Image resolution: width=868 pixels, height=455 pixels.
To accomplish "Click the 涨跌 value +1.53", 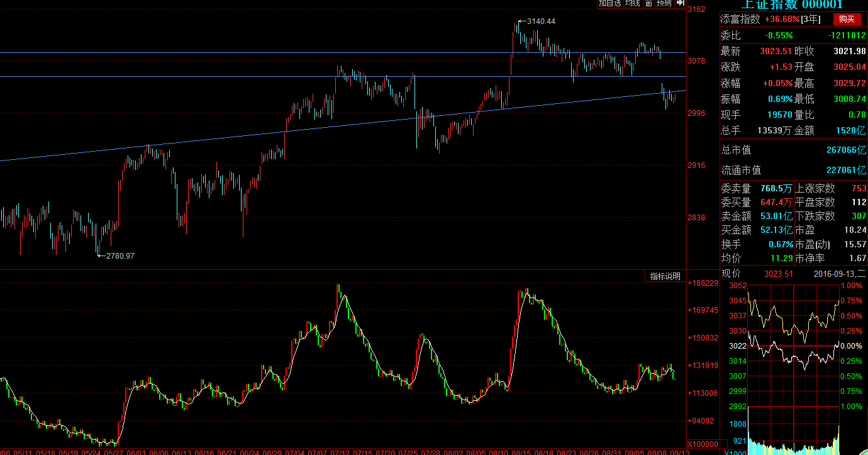I will tap(782, 67).
